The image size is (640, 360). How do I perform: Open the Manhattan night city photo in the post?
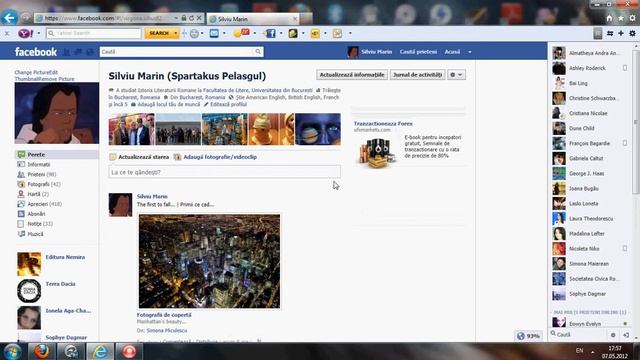[209, 261]
